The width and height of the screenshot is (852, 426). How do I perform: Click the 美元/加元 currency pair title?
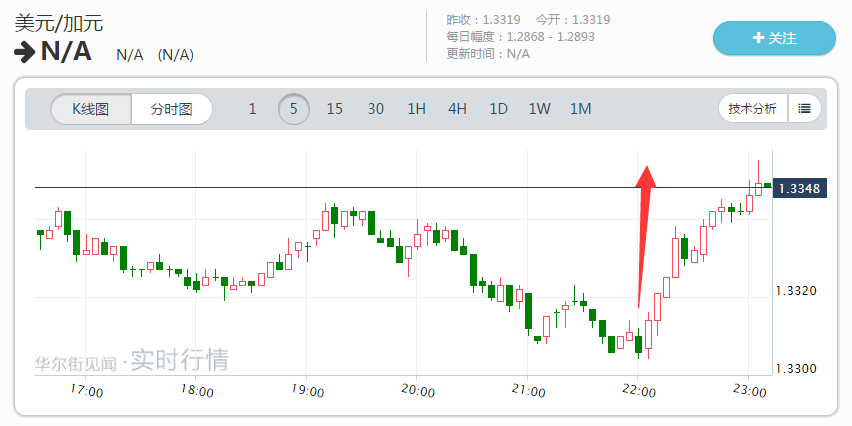pos(58,23)
